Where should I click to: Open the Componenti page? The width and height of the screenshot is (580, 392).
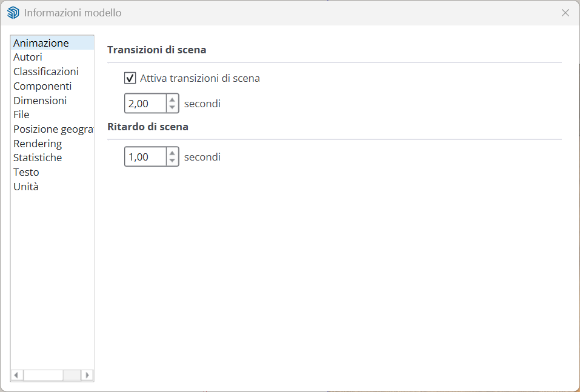[x=42, y=86]
